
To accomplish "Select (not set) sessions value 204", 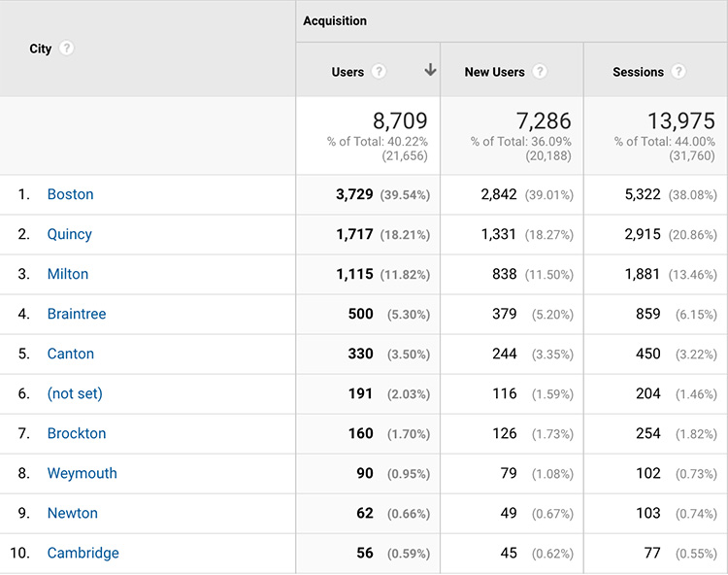I will pos(648,394).
